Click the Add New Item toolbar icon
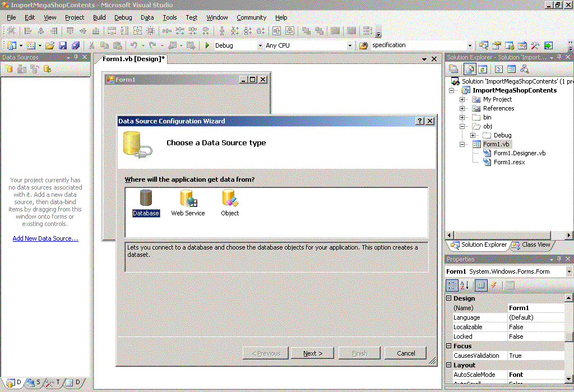Image resolution: width=574 pixels, height=392 pixels. tap(31, 45)
